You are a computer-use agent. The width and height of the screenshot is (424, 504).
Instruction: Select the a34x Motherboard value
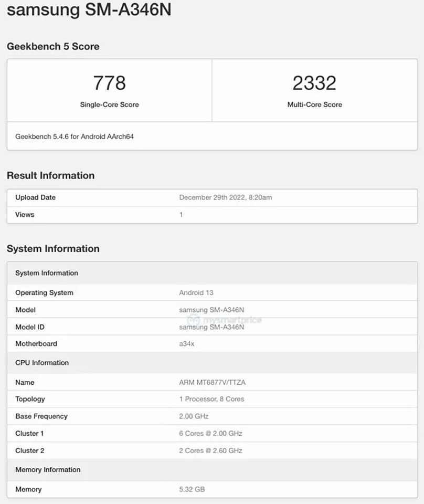click(x=187, y=344)
